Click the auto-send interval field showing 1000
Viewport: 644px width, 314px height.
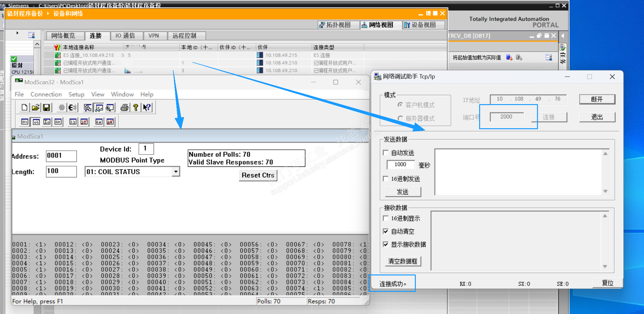[x=400, y=165]
